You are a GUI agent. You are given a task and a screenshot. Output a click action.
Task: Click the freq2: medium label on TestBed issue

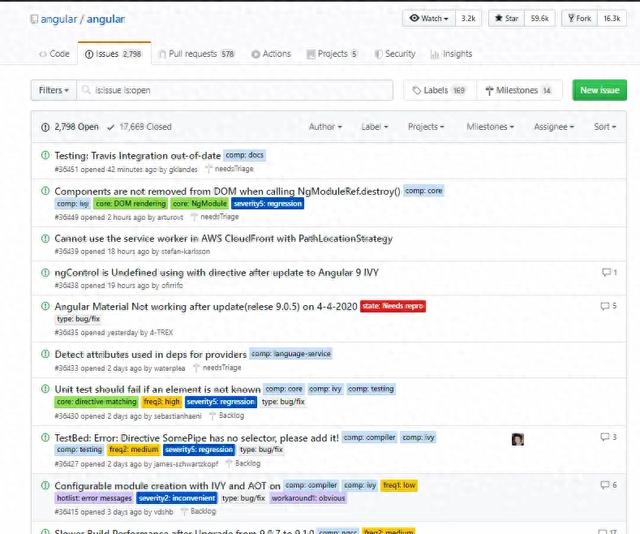[133, 449]
